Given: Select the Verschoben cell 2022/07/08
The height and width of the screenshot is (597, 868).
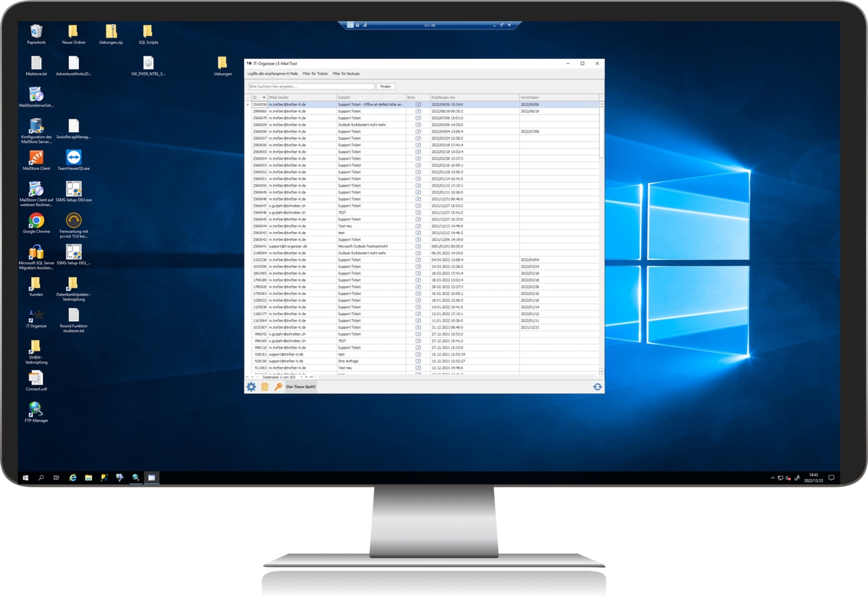Looking at the screenshot, I should click(559, 131).
